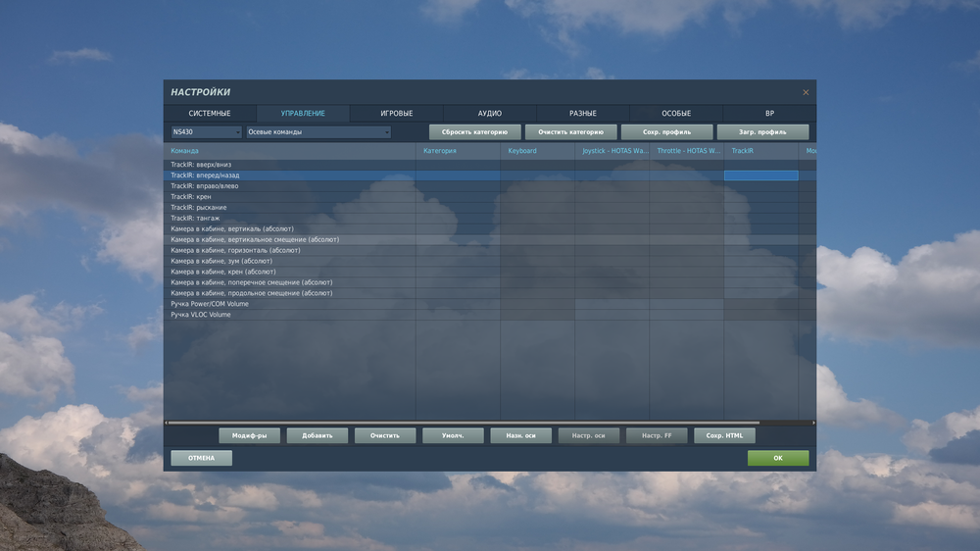Select Камера в кабине, крен (абсолют) row
This screenshot has height=551, width=980.
(x=490, y=272)
